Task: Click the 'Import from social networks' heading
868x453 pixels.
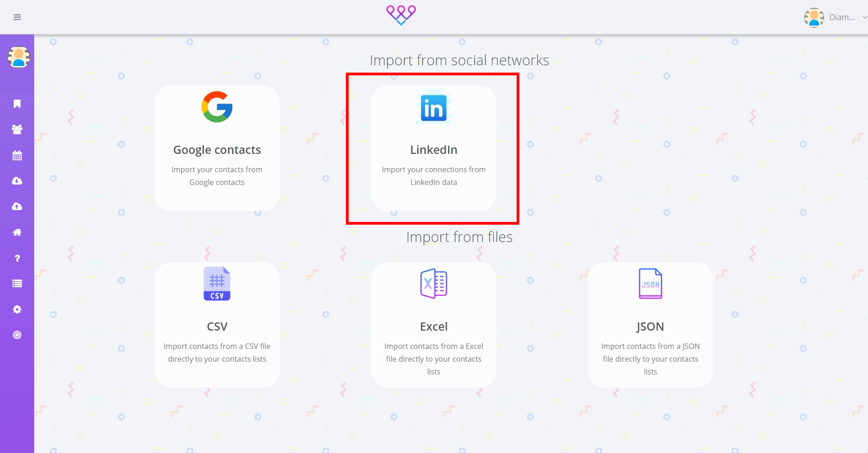Action: pos(459,60)
